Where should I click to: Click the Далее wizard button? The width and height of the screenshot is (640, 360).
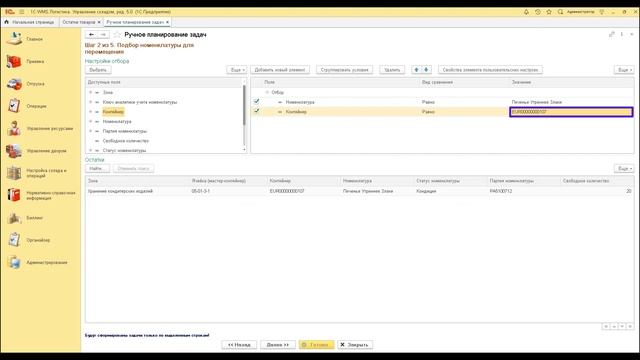coord(278,344)
